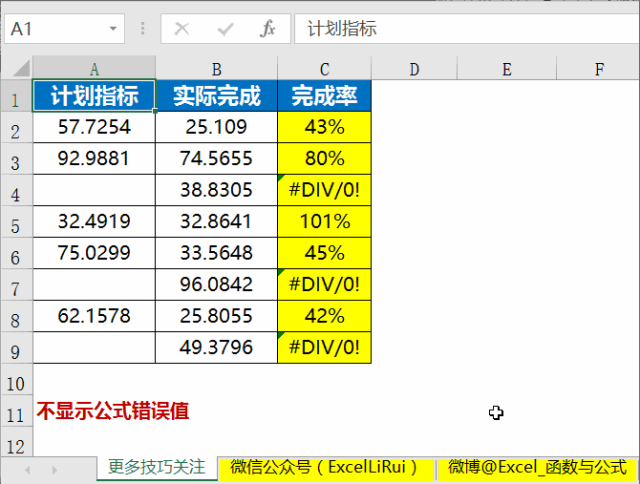640x484 pixels.
Task: Switch to the 更多技巧关注 sheet tab
Action: point(157,467)
